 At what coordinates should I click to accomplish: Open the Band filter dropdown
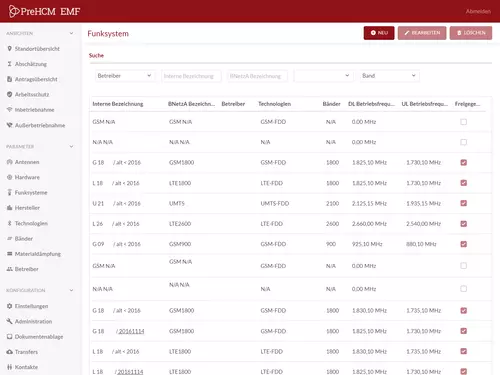click(x=389, y=76)
